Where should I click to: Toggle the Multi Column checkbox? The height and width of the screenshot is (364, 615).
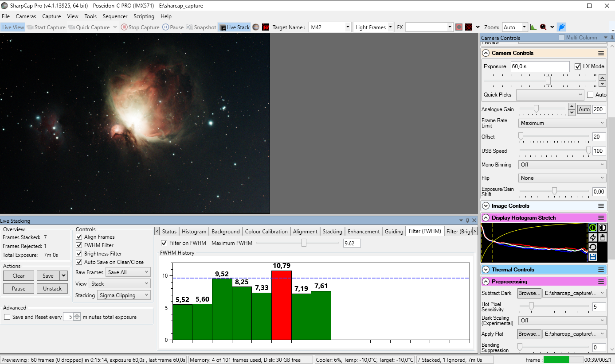(x=562, y=38)
